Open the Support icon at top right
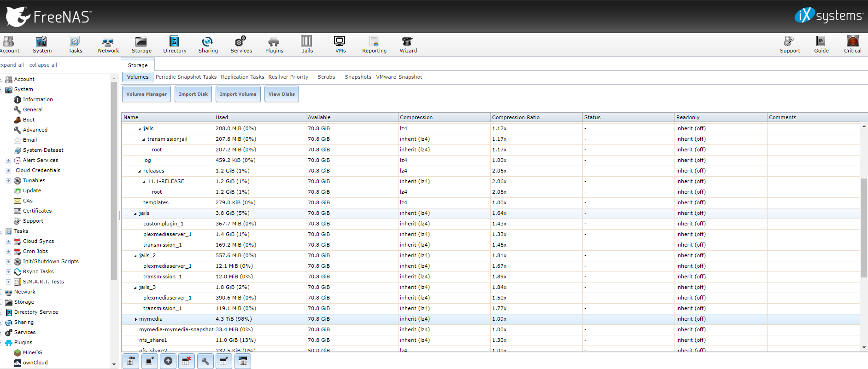 click(790, 45)
